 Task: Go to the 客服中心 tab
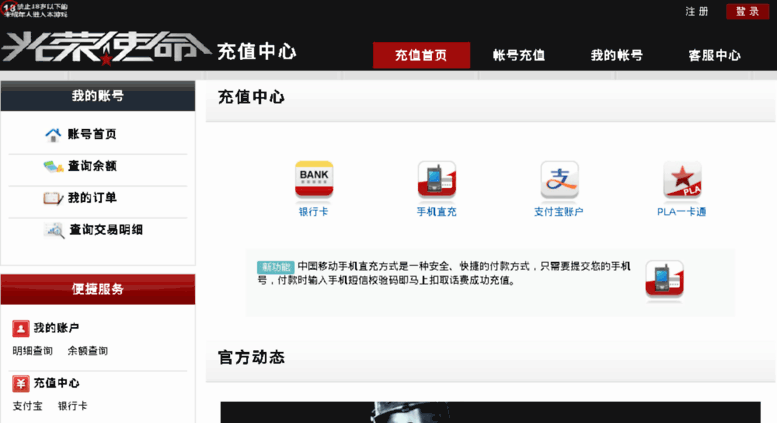pyautogui.click(x=715, y=55)
